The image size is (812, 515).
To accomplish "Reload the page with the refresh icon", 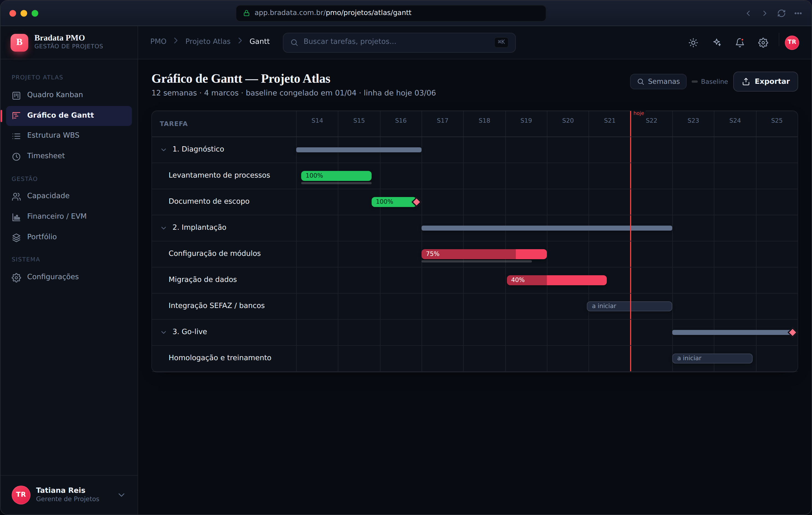I will click(781, 13).
